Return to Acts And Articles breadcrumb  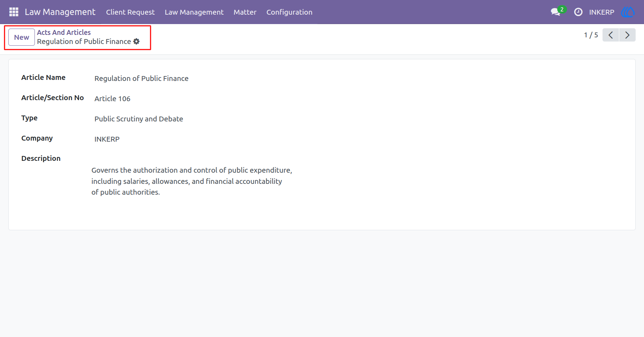tap(64, 32)
